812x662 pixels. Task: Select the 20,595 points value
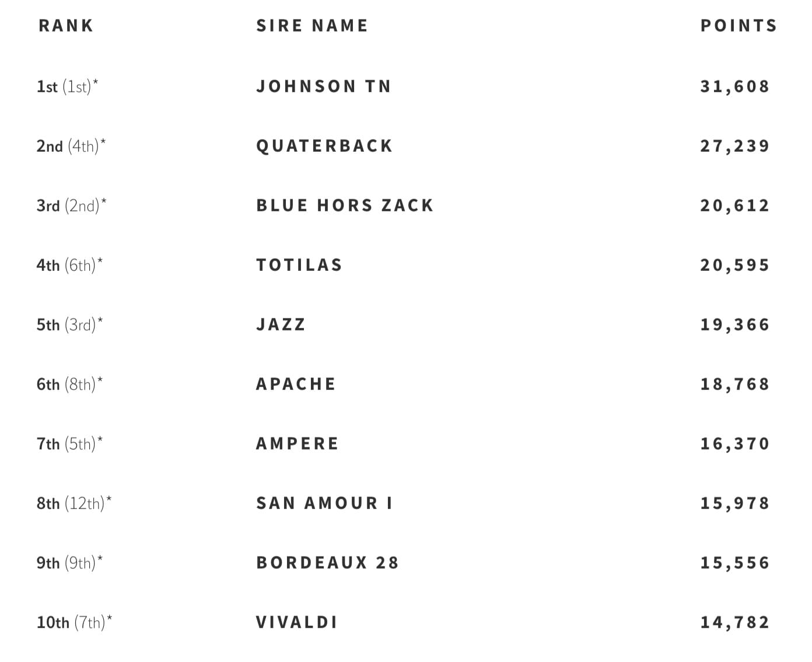pos(735,265)
